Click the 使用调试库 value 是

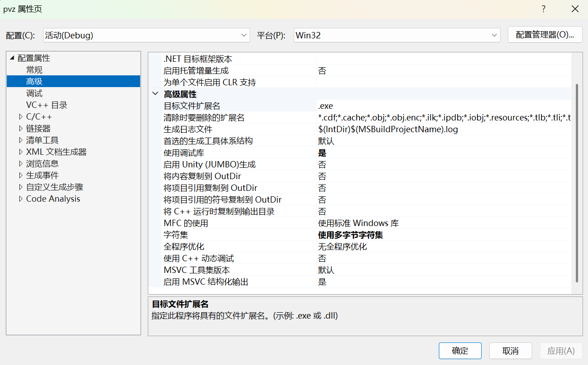(322, 153)
